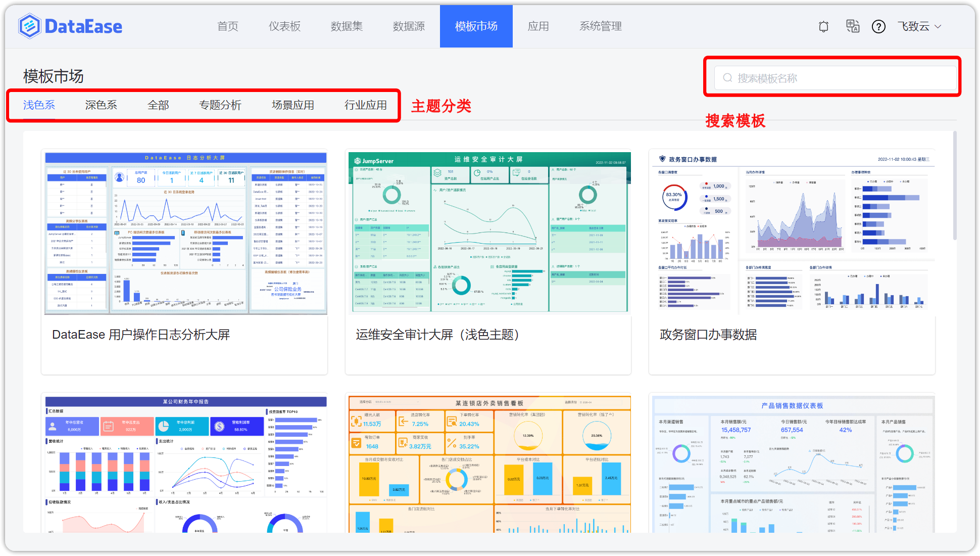The image size is (980, 556).
Task: Open the help question mark icon
Action: click(879, 26)
